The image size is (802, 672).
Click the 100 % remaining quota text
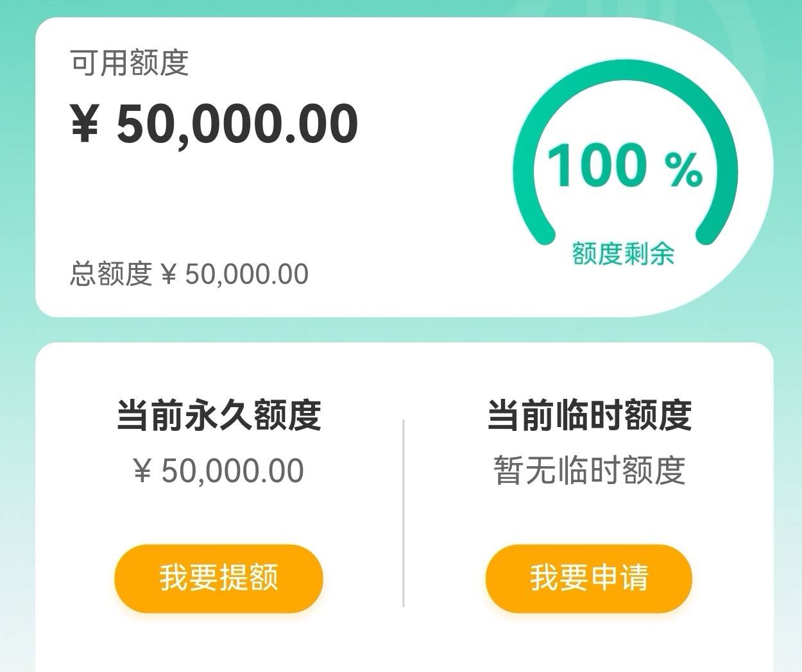625,167
